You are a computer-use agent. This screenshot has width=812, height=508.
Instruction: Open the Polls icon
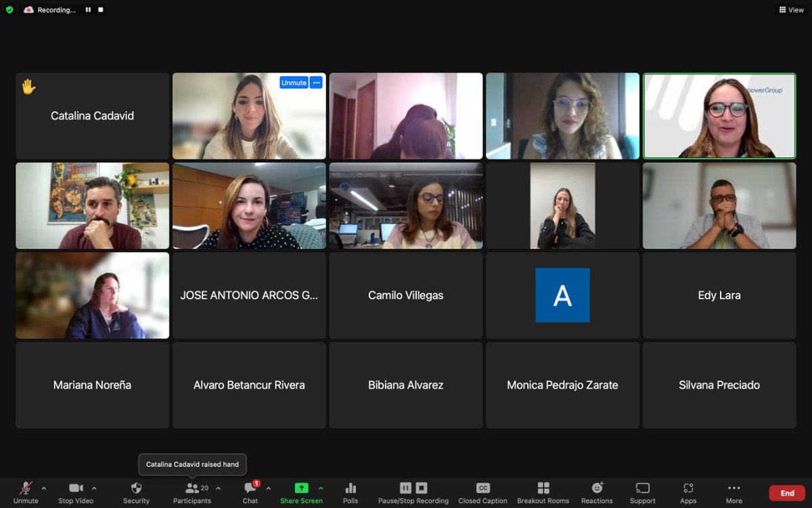(x=351, y=488)
